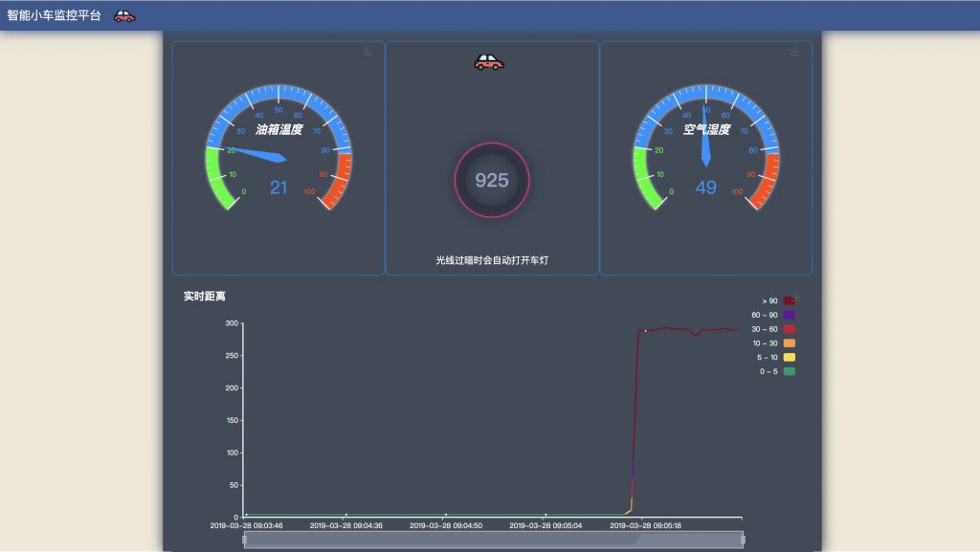The height and width of the screenshot is (552, 980).
Task: Toggle the 60 – 90 legend range swatch
Action: [x=790, y=315]
